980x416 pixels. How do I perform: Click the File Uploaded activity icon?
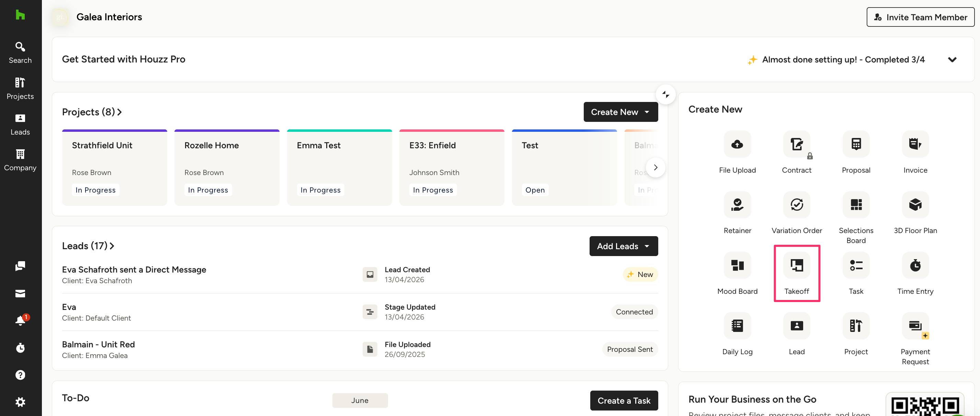[370, 349]
